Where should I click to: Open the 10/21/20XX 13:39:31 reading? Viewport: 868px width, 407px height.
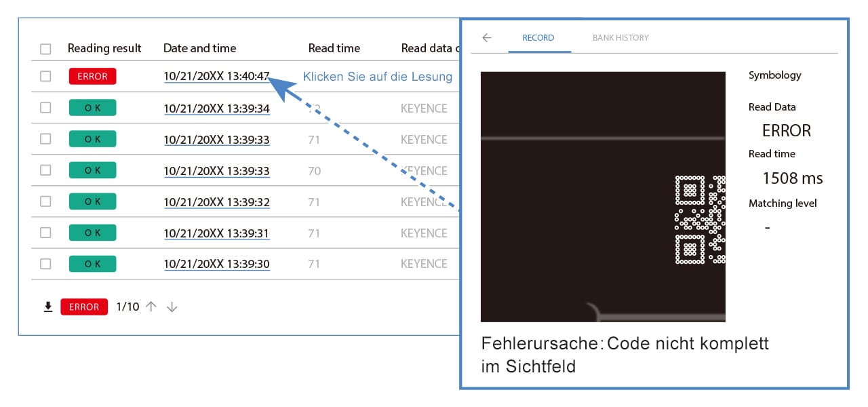click(217, 233)
